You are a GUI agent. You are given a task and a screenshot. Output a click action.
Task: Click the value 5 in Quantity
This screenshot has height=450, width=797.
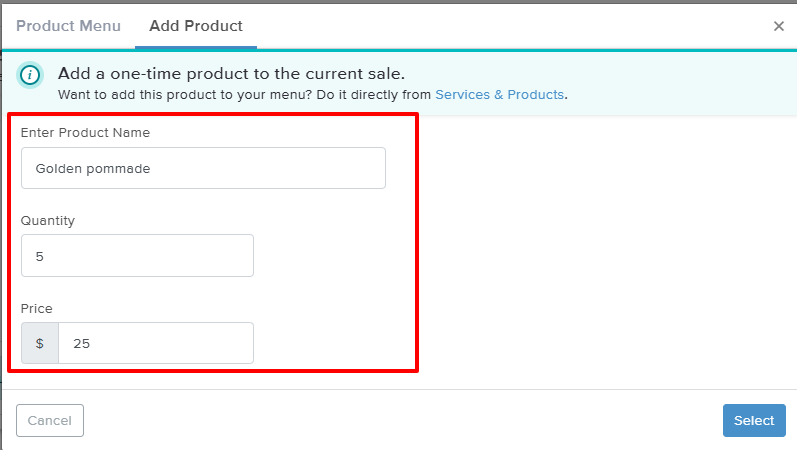(x=40, y=257)
